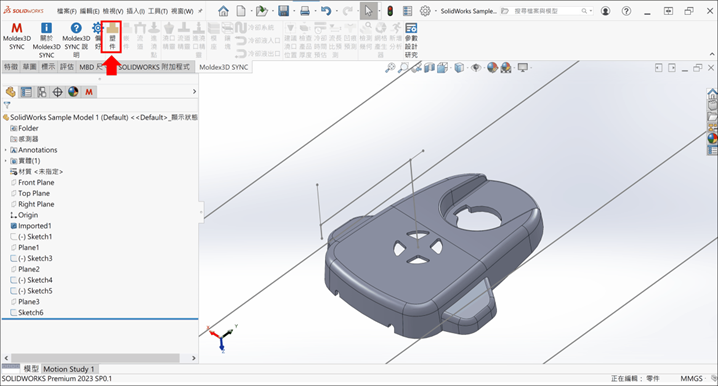The width and height of the screenshot is (718, 386).
Task: Switch to the Moldex3D red M panel tab
Action: tap(89, 92)
